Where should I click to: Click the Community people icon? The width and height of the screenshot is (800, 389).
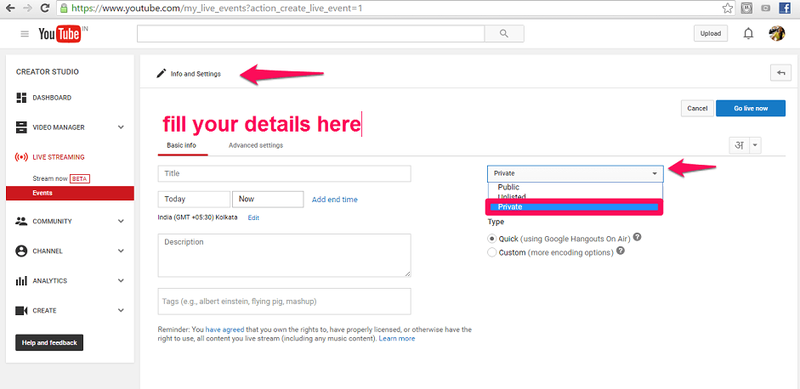click(x=21, y=222)
